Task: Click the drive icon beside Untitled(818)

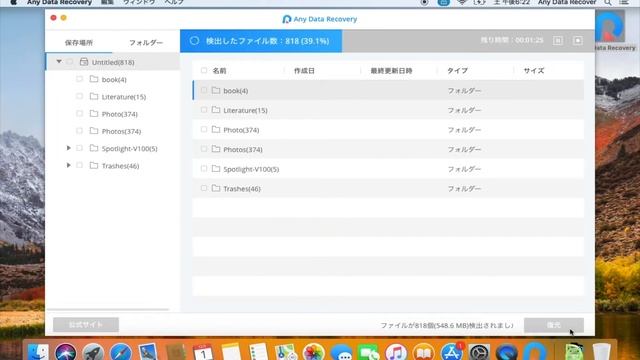Action: point(84,62)
